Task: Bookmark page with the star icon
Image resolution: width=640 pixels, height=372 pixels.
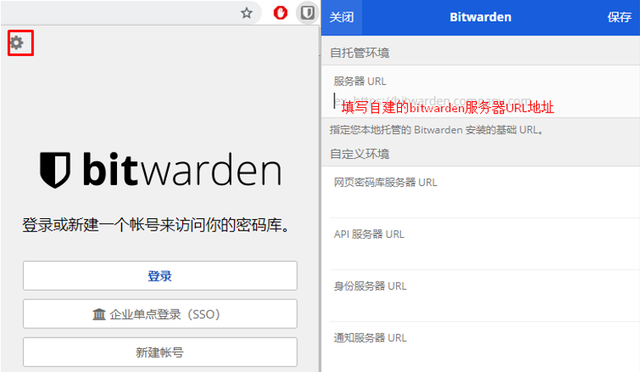Action: 247,13
